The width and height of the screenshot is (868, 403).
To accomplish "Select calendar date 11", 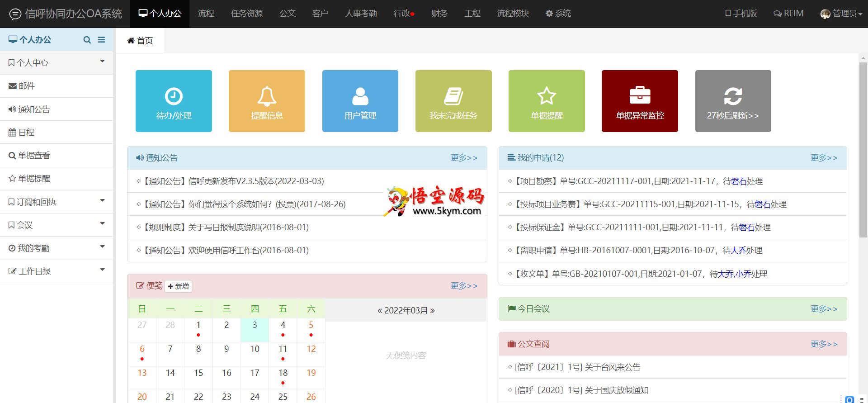I will point(283,354).
